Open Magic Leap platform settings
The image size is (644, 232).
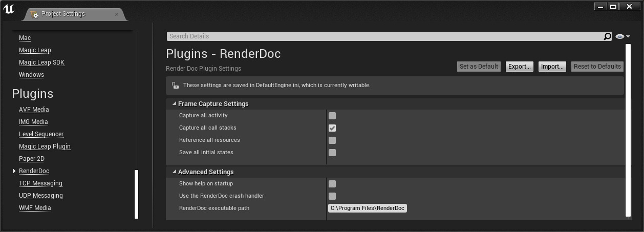pyautogui.click(x=35, y=50)
